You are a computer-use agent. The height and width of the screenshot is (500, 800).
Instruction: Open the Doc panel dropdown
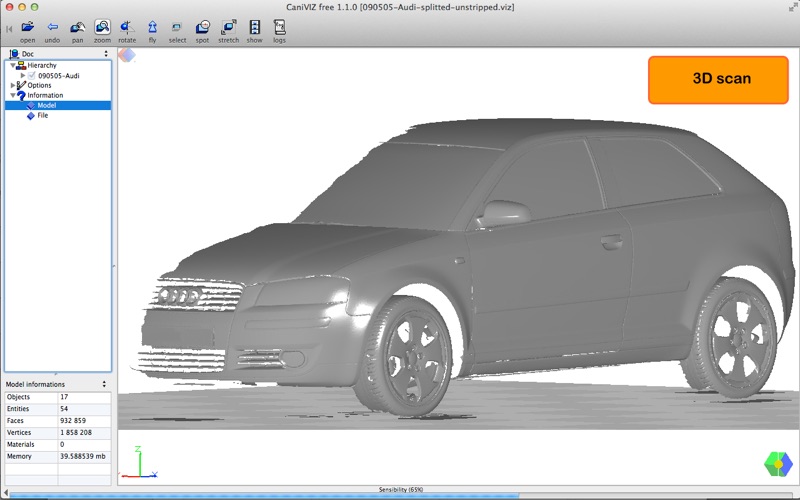(106, 54)
